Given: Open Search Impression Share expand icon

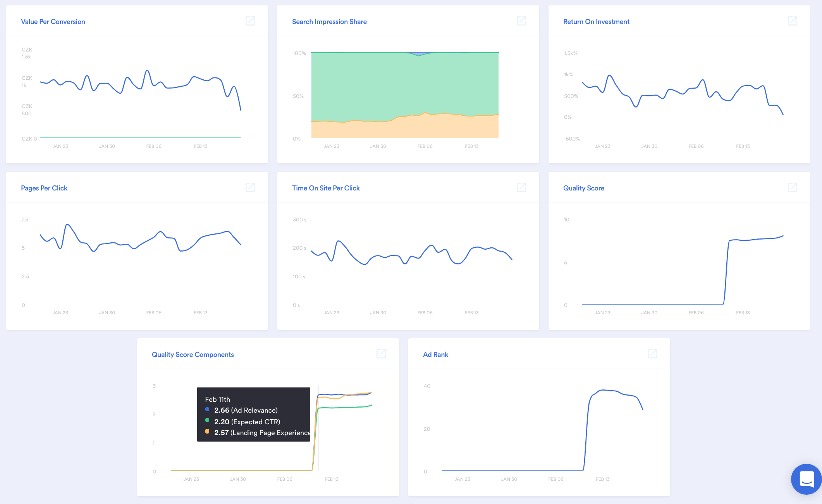Looking at the screenshot, I should 521,21.
